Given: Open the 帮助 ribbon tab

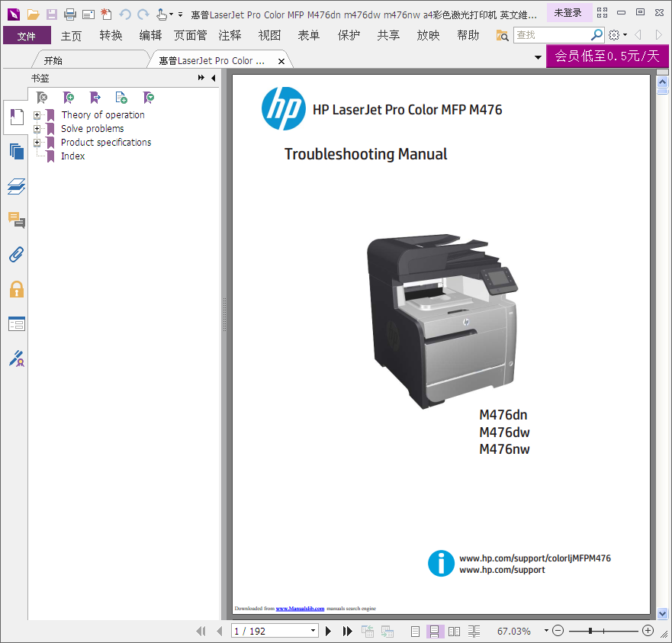Looking at the screenshot, I should tap(468, 35).
